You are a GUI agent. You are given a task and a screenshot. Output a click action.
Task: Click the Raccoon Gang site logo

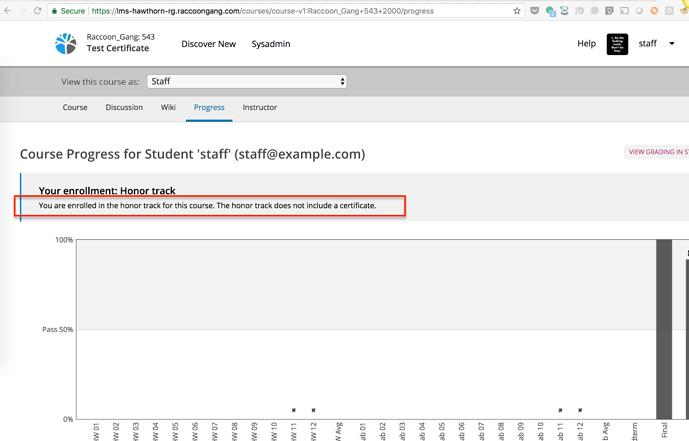tap(65, 44)
